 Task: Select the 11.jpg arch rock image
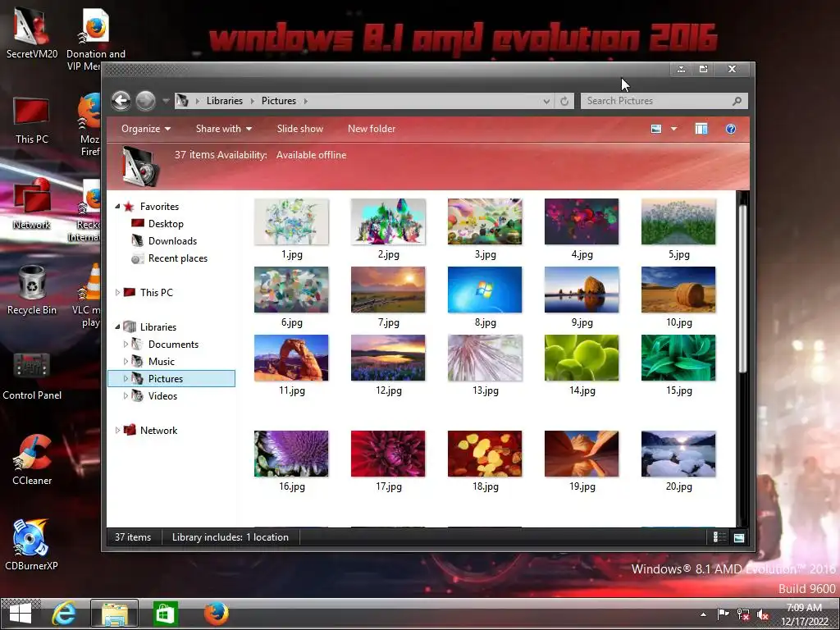[x=291, y=358]
